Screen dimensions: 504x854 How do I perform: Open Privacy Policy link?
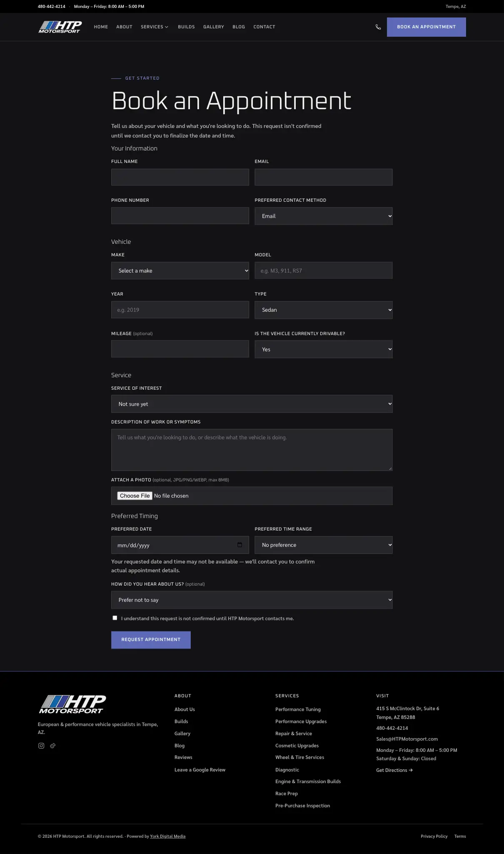coord(434,836)
